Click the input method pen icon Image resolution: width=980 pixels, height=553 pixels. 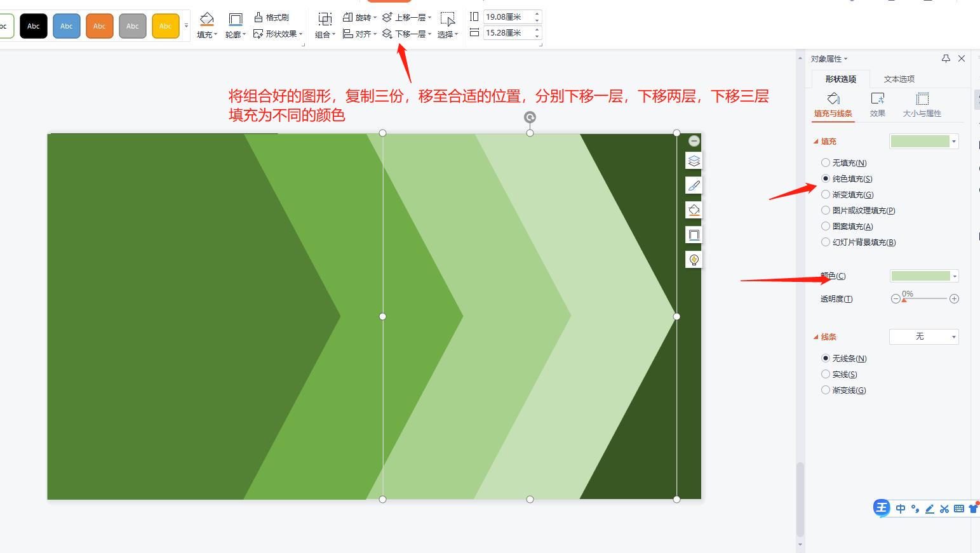click(x=930, y=509)
